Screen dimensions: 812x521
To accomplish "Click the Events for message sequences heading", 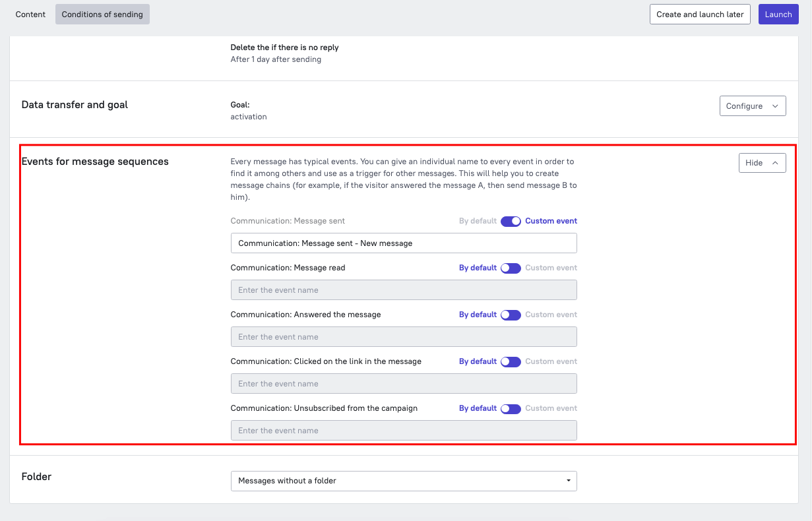I will point(95,162).
